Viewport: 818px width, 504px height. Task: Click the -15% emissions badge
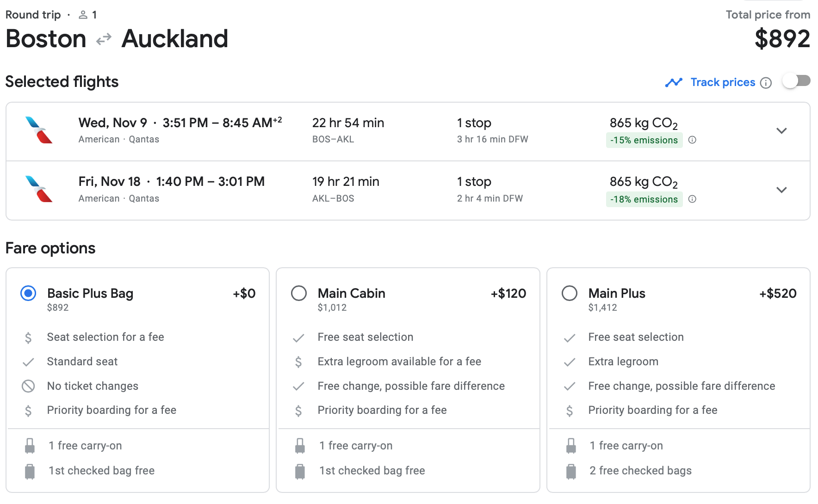click(x=644, y=140)
